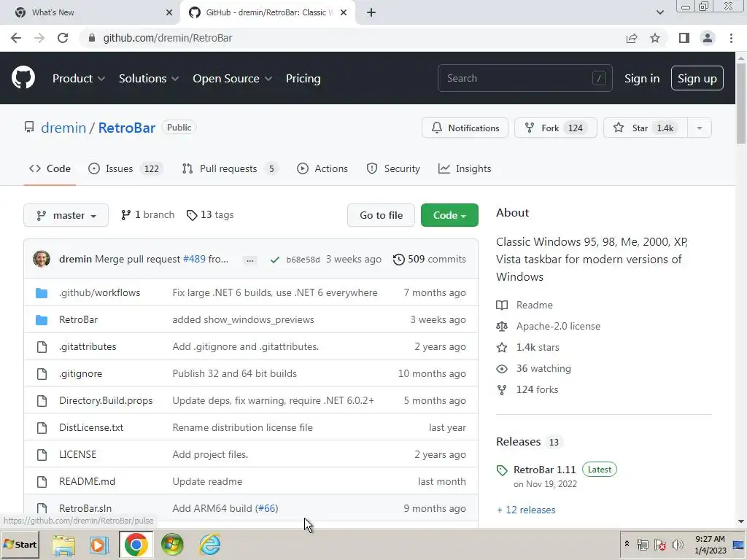The image size is (747, 560).
Task: Open Windows Media Player taskbar icon
Action: click(99, 545)
